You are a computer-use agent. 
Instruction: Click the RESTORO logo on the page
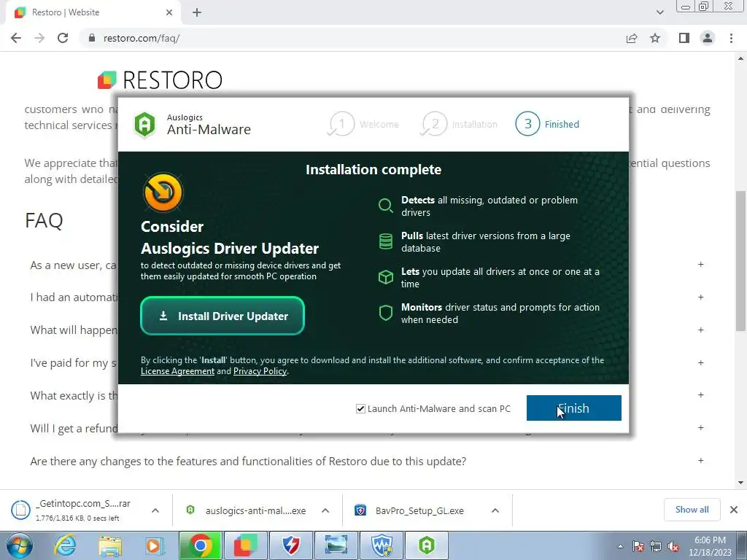160,80
